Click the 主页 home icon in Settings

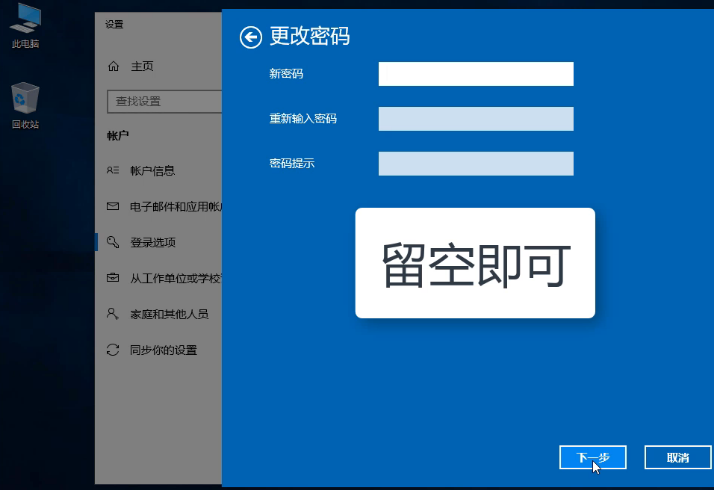coord(113,66)
